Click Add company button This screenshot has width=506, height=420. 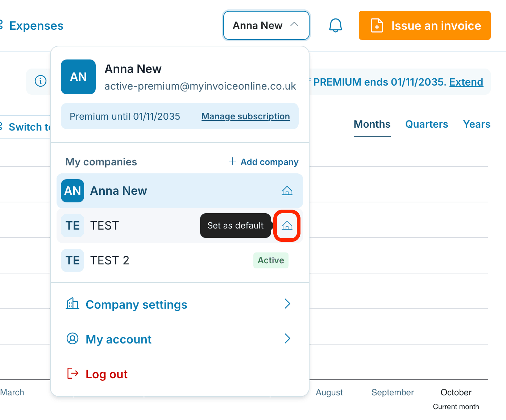tap(264, 162)
